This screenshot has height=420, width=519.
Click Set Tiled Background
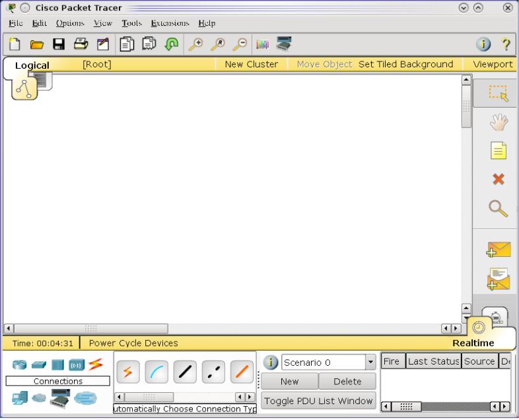click(406, 64)
